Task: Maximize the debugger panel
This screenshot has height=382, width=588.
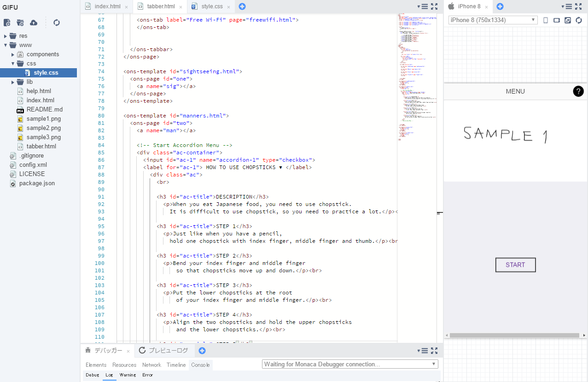Action: click(434, 351)
